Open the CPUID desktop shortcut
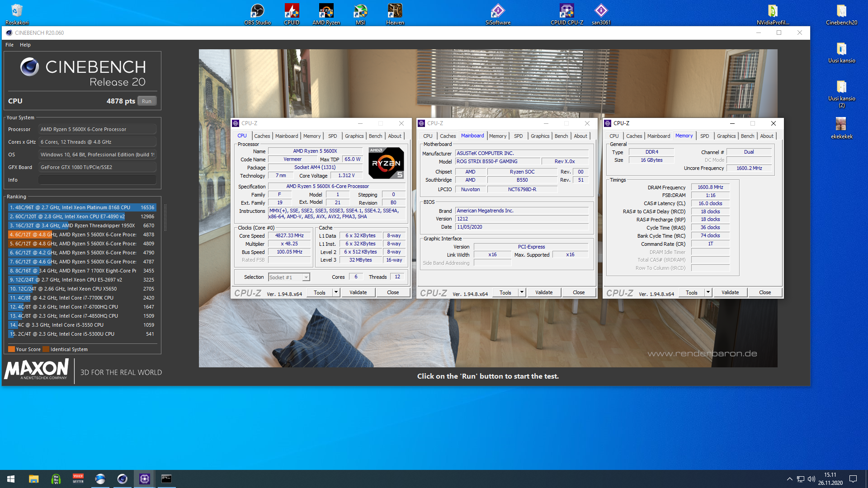This screenshot has width=868, height=488. [x=292, y=14]
